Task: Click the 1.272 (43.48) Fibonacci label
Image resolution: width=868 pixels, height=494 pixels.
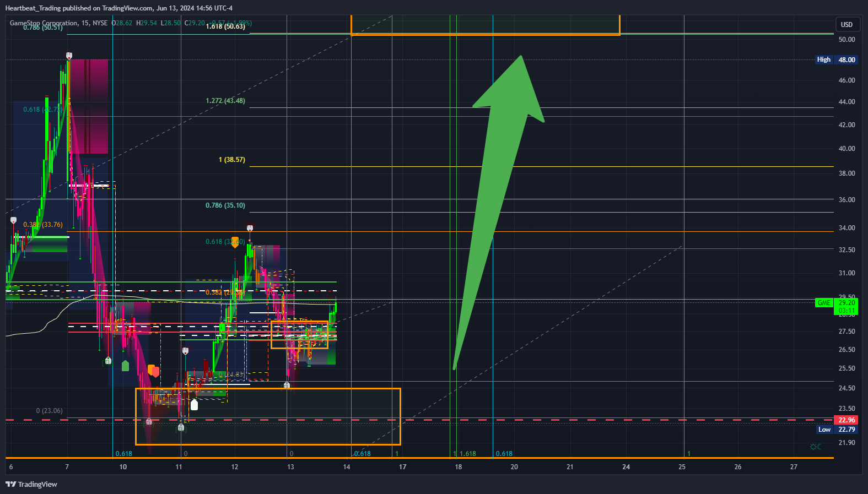Action: pos(225,101)
